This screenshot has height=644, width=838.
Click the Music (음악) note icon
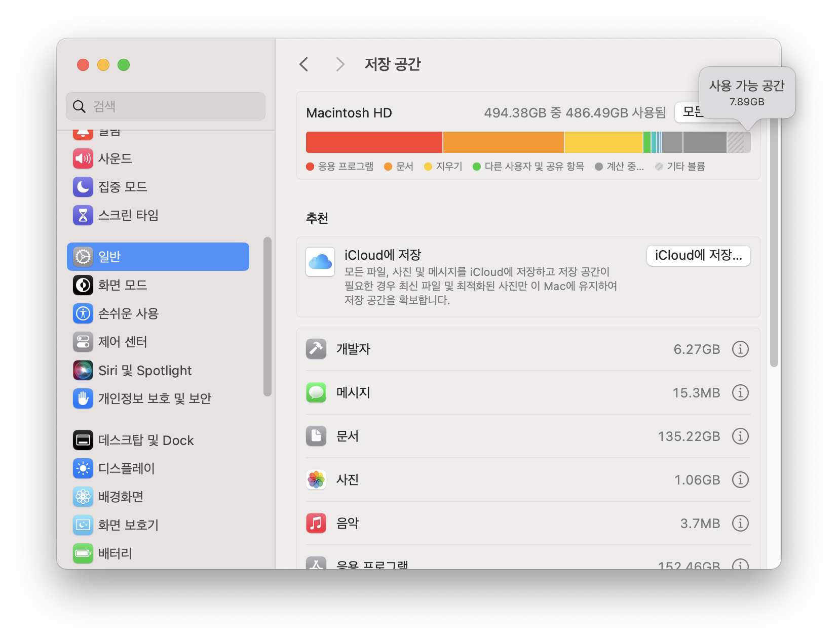point(316,523)
